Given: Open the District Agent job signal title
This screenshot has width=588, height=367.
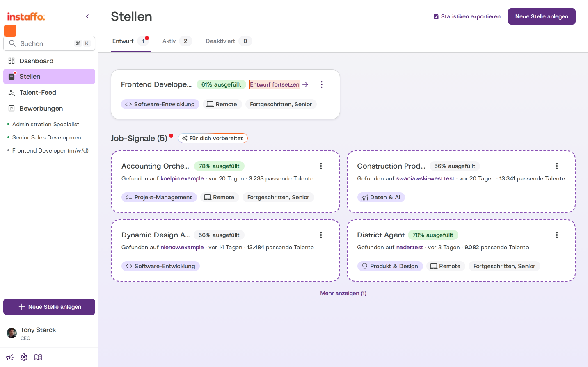Looking at the screenshot, I should pyautogui.click(x=381, y=235).
